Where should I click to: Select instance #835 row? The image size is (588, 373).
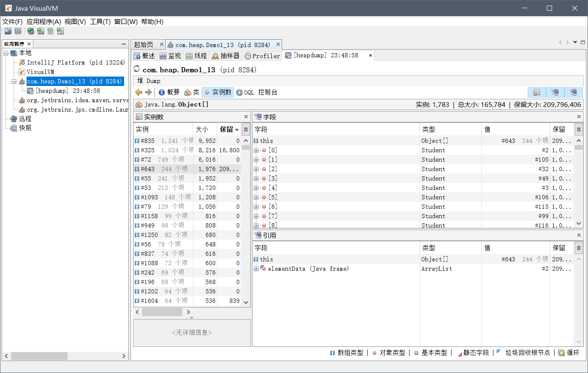coord(187,141)
